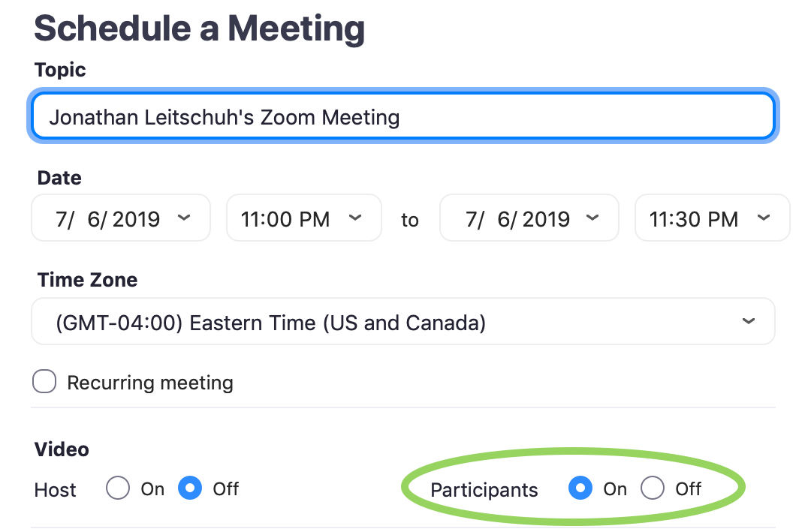Click the chevron arrow beside 11:30 PM

click(764, 218)
